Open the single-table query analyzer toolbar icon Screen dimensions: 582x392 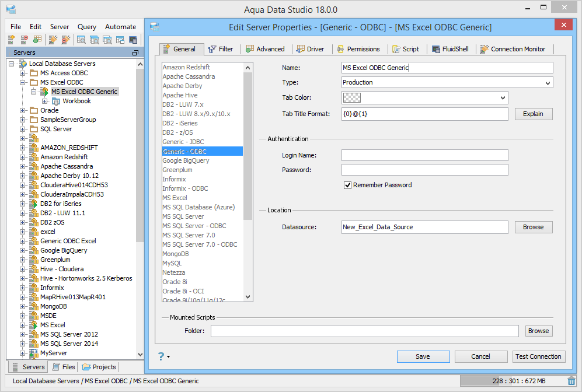point(81,39)
